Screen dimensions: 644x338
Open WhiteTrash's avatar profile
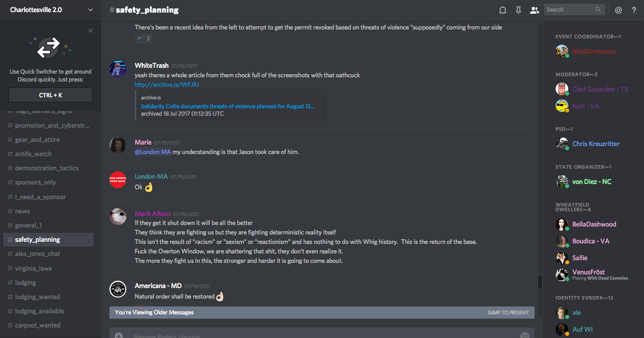(118, 69)
